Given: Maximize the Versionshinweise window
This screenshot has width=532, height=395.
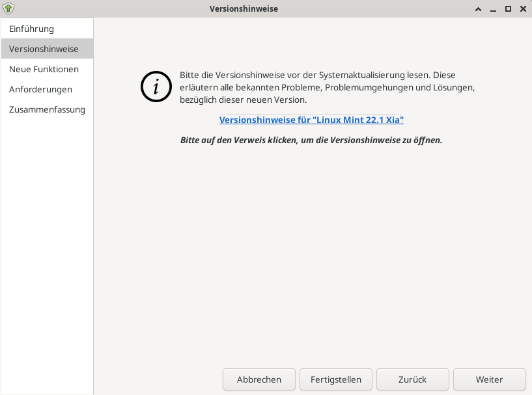Looking at the screenshot, I should point(508,8).
